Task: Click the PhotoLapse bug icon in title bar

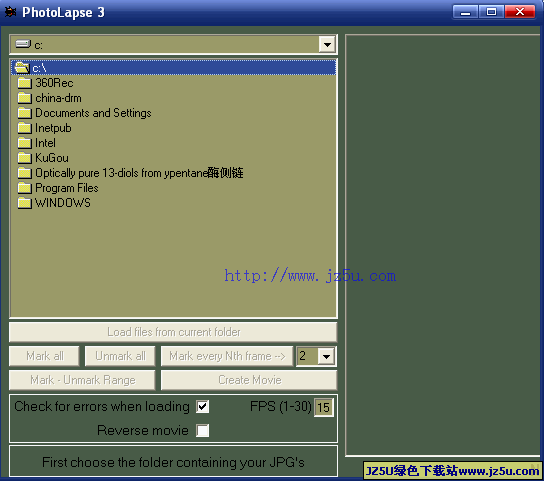Action: [10, 12]
